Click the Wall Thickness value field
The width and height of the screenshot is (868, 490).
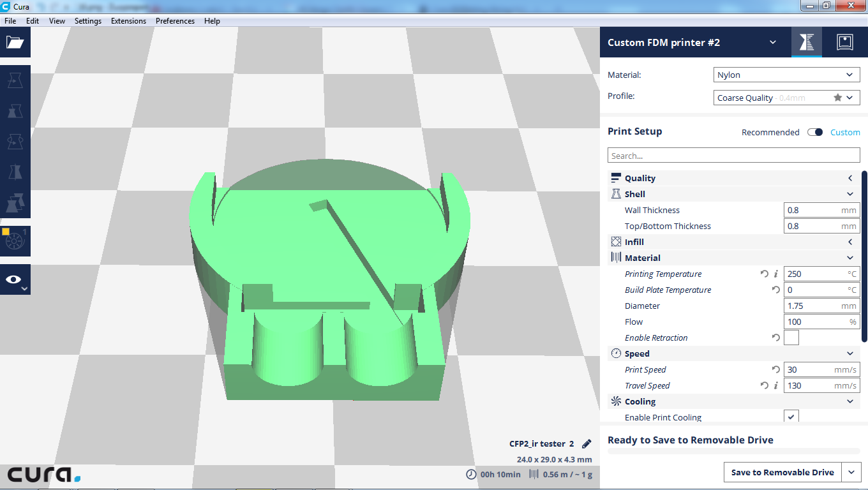(822, 210)
